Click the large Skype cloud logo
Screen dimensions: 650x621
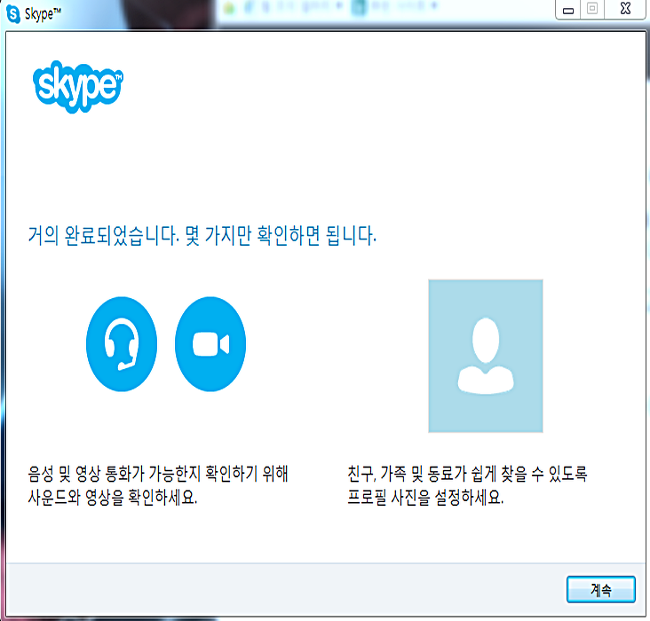click(x=78, y=87)
